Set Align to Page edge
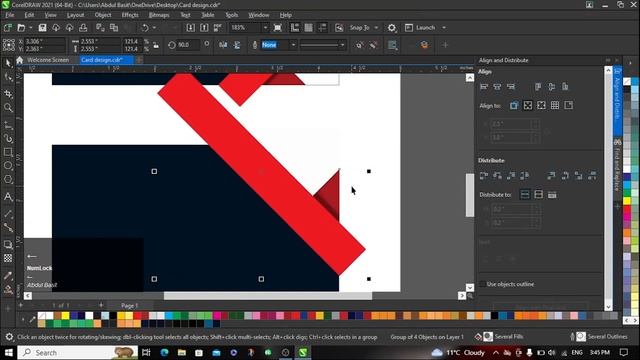 click(528, 106)
